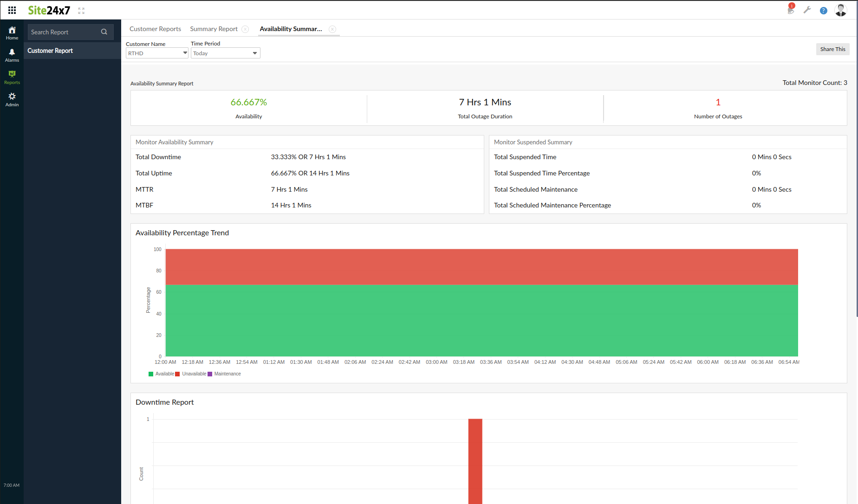This screenshot has height=504, width=858.
Task: Click the Share This button
Action: [832, 49]
